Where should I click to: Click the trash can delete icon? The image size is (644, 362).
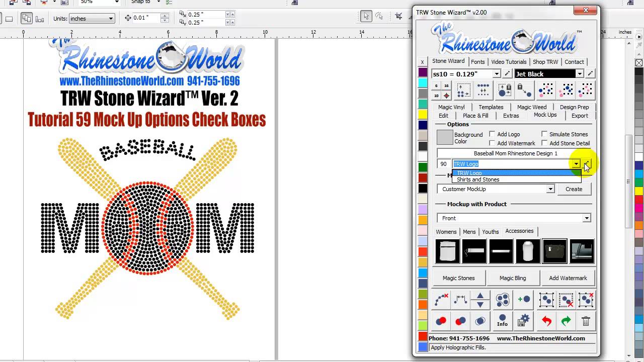coord(586,321)
